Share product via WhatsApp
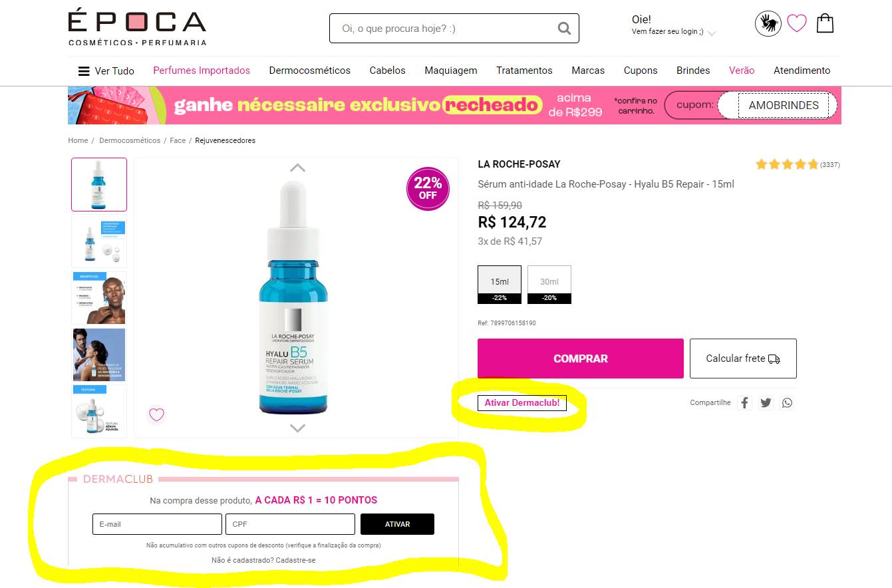This screenshot has height=588, width=892. click(x=787, y=402)
